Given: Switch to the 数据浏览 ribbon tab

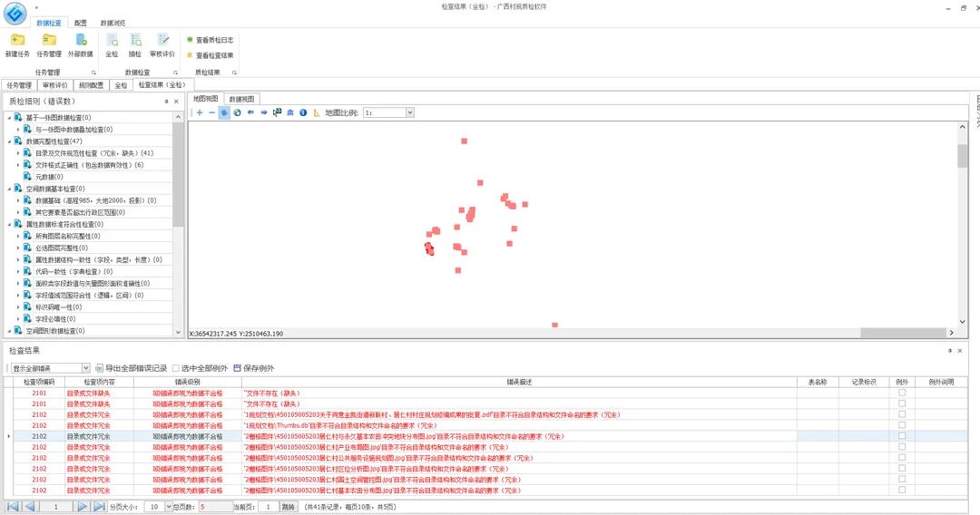Looking at the screenshot, I should 113,23.
